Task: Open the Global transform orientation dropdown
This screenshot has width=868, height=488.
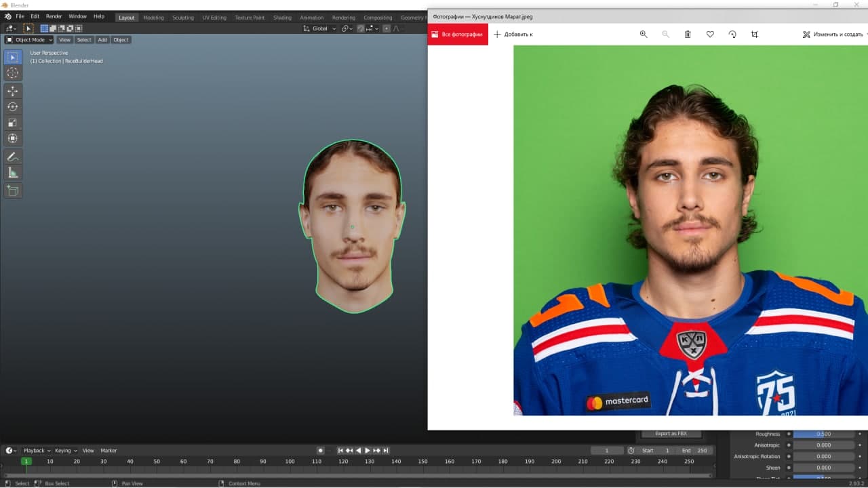Action: [320, 28]
